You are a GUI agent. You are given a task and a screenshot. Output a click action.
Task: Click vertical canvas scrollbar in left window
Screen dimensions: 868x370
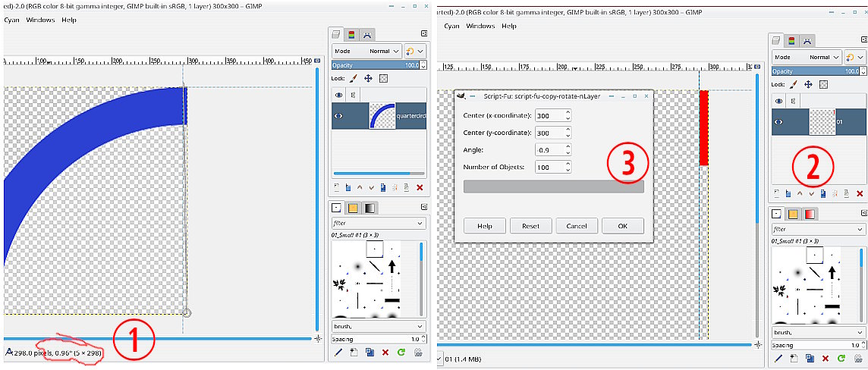(x=316, y=199)
